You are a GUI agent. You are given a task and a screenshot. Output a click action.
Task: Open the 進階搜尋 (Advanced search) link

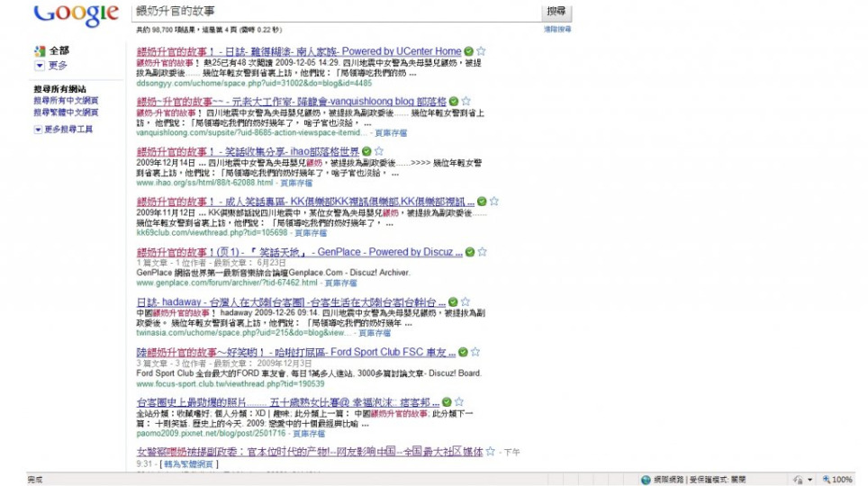point(556,30)
